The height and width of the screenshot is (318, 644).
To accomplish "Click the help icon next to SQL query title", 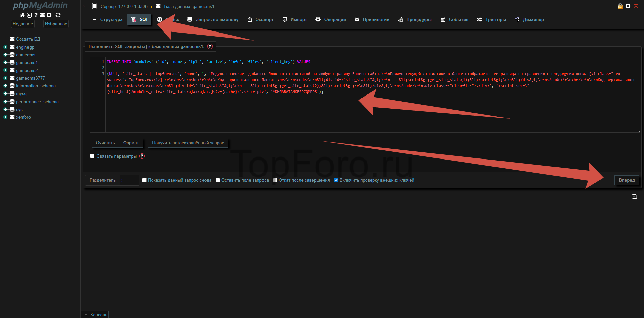I will 210,46.
